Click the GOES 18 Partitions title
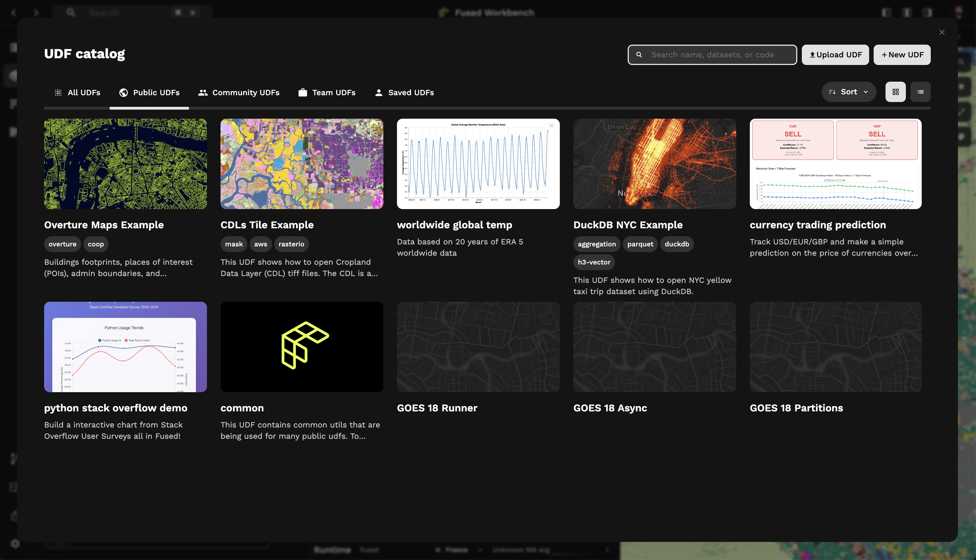The height and width of the screenshot is (560, 976). (796, 408)
